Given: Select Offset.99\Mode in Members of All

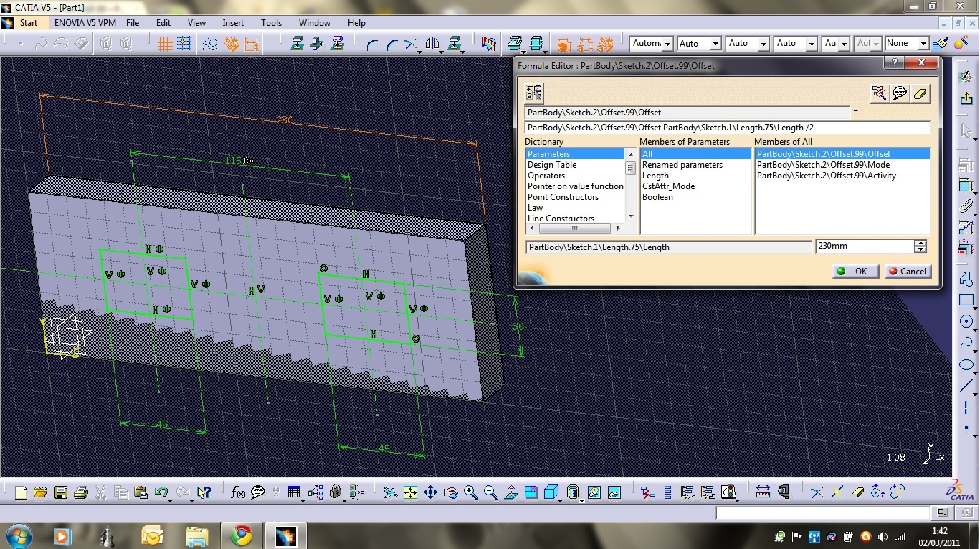Looking at the screenshot, I should 823,165.
